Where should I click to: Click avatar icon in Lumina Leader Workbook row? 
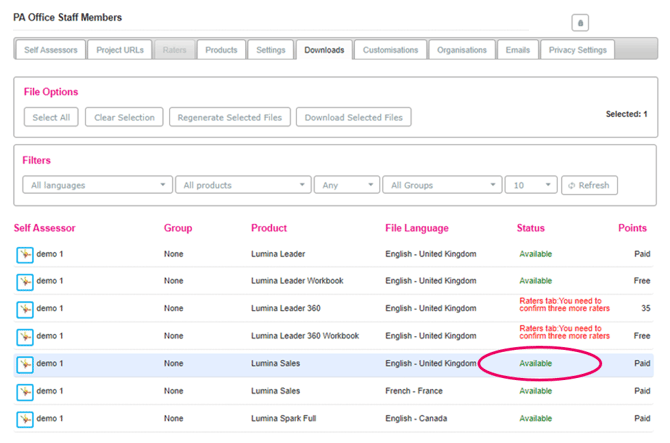coord(25,282)
